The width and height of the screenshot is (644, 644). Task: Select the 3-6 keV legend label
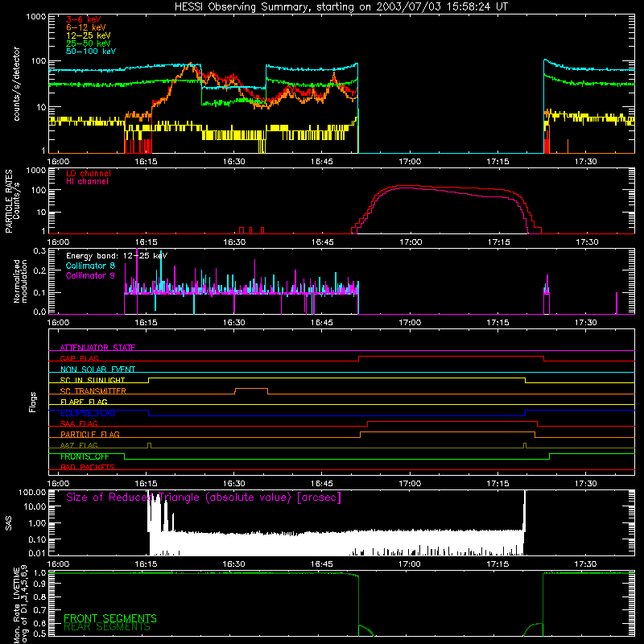pyautogui.click(x=84, y=19)
